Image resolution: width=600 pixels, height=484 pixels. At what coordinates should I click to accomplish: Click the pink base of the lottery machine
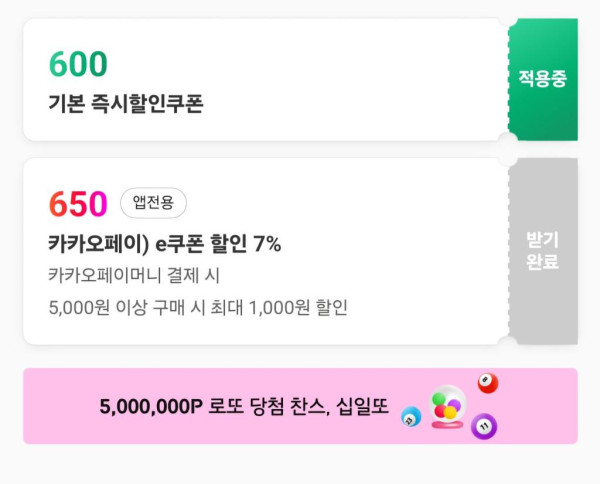point(447,427)
